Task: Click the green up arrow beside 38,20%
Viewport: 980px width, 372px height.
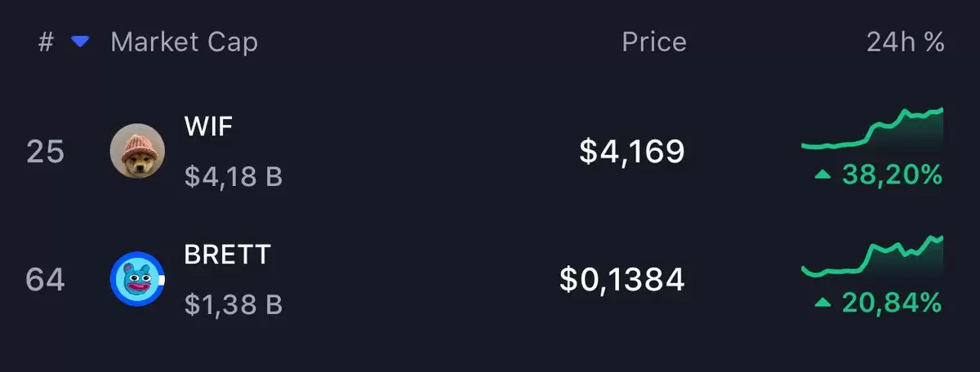Action: tap(822, 174)
